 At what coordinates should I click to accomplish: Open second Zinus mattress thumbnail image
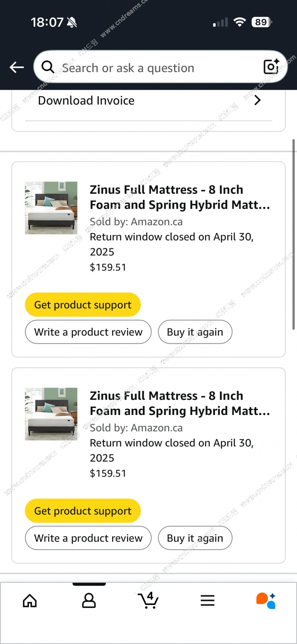pyautogui.click(x=51, y=414)
